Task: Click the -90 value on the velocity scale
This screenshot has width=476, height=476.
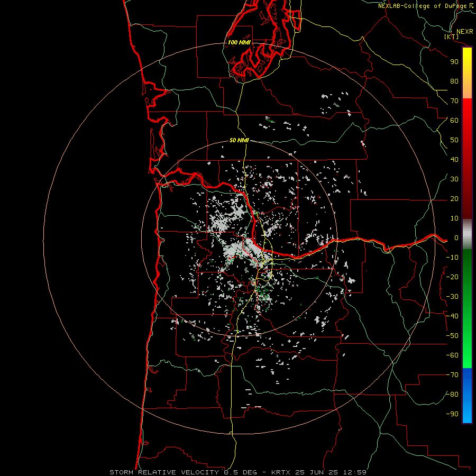Action: tap(452, 414)
